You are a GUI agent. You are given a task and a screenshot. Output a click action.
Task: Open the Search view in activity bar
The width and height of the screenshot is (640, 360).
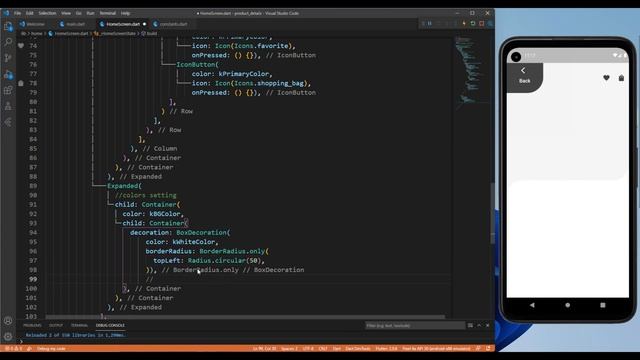click(x=8, y=42)
